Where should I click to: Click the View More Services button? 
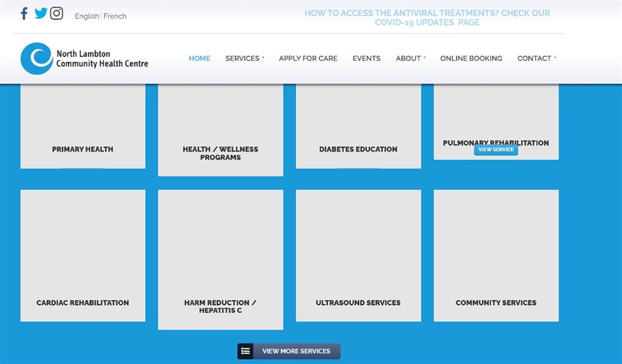click(x=289, y=351)
